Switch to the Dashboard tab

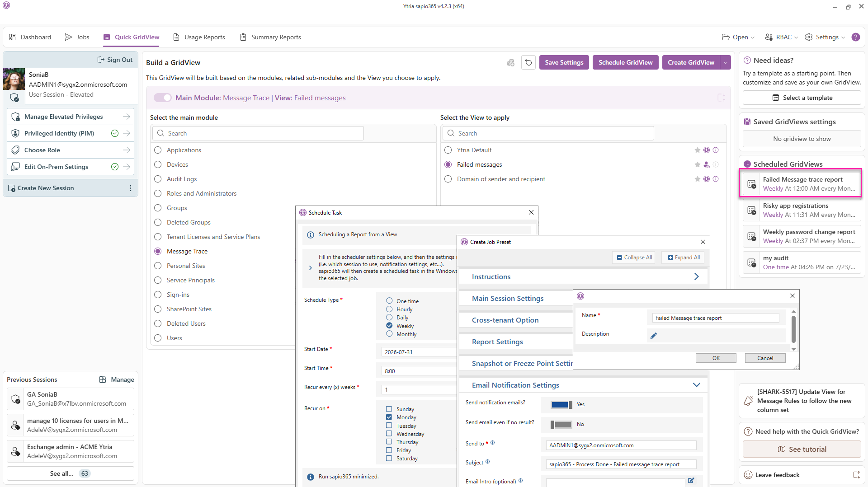click(30, 37)
